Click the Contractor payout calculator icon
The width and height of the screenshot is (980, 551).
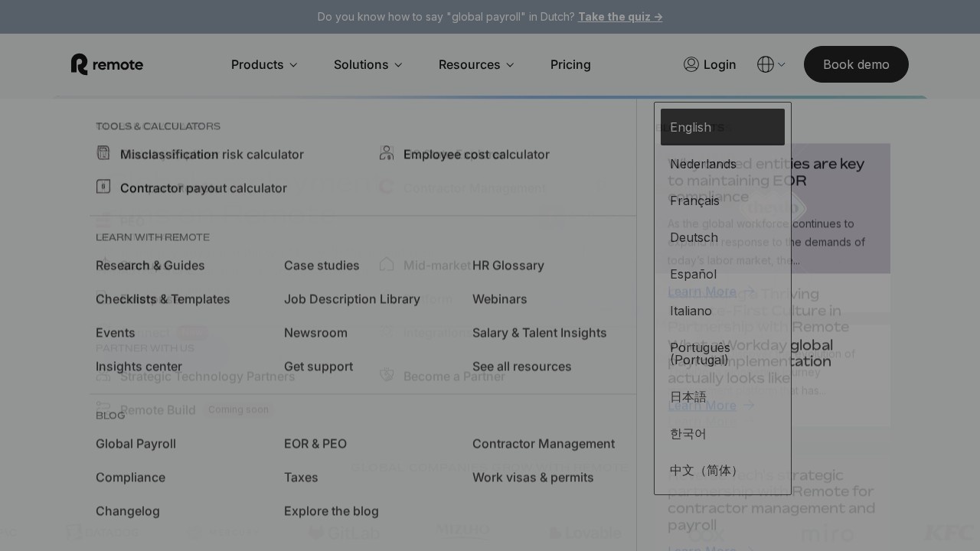pyautogui.click(x=103, y=187)
